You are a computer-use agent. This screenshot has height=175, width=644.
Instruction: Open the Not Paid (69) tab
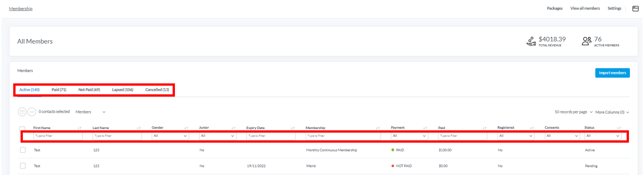[89, 90]
